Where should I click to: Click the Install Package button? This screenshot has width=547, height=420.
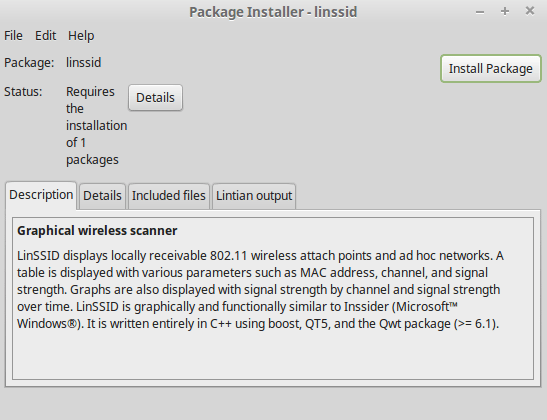tap(490, 68)
